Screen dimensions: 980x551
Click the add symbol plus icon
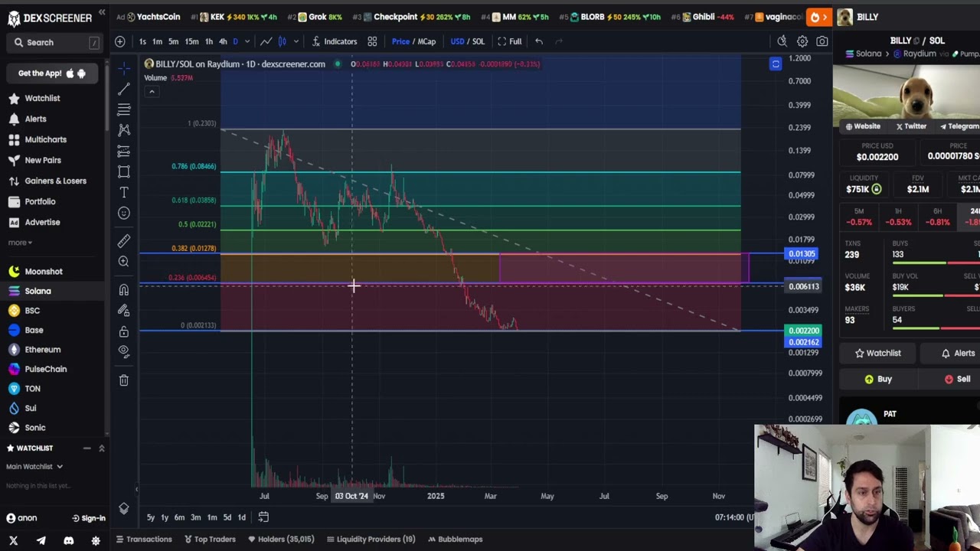pyautogui.click(x=120, y=41)
